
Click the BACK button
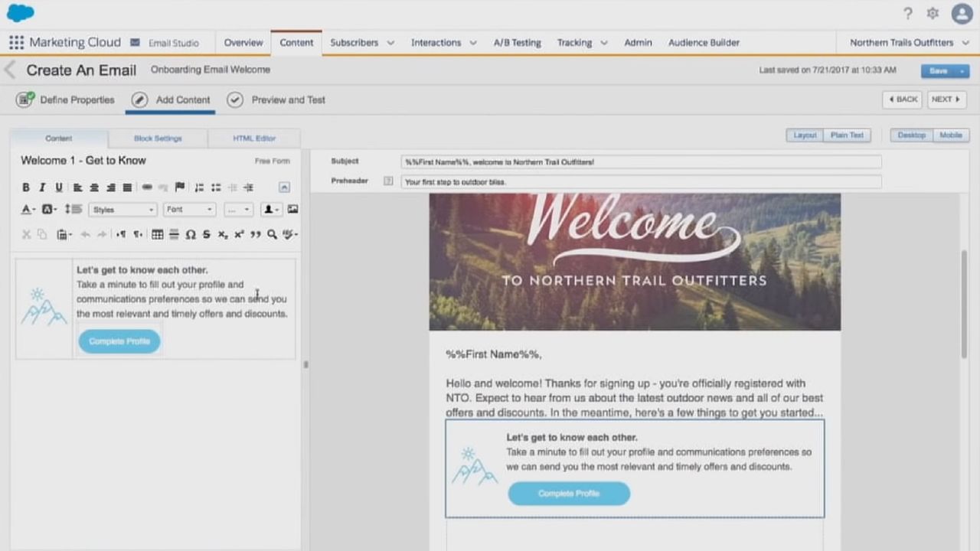tap(902, 99)
